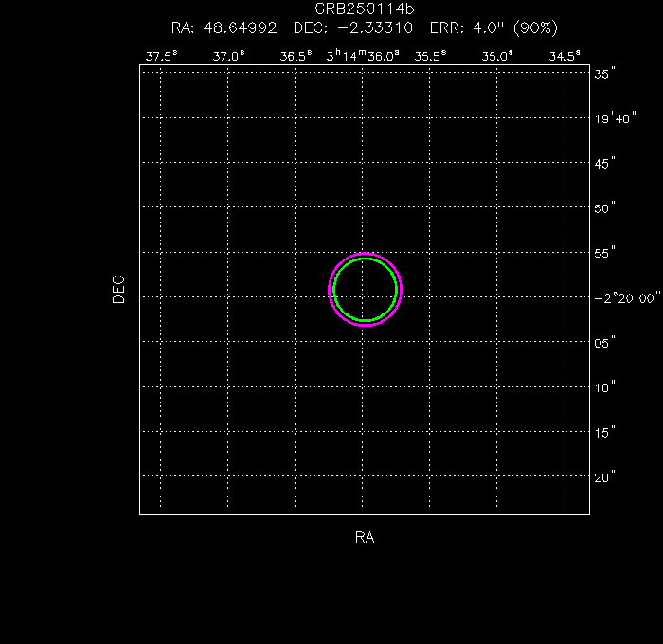The width and height of the screenshot is (663, 644).
Task: Click the 05" declination tick label
Action: (x=604, y=343)
